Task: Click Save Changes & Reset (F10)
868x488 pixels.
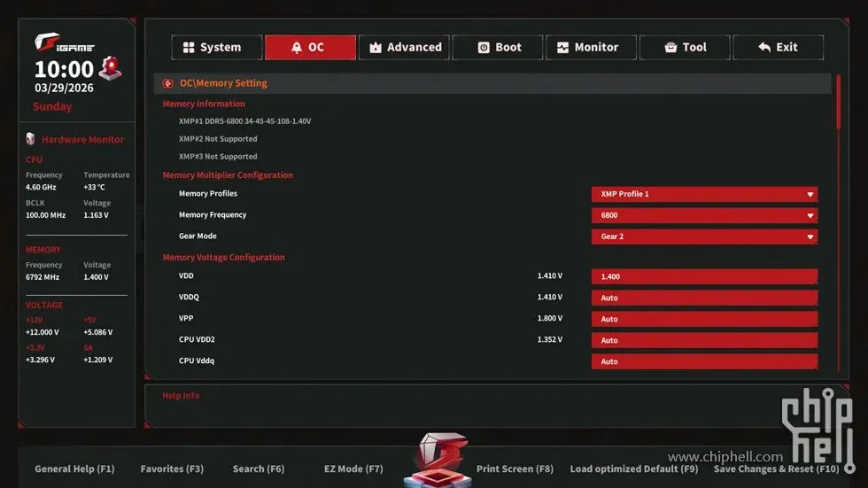Action: [x=776, y=469]
